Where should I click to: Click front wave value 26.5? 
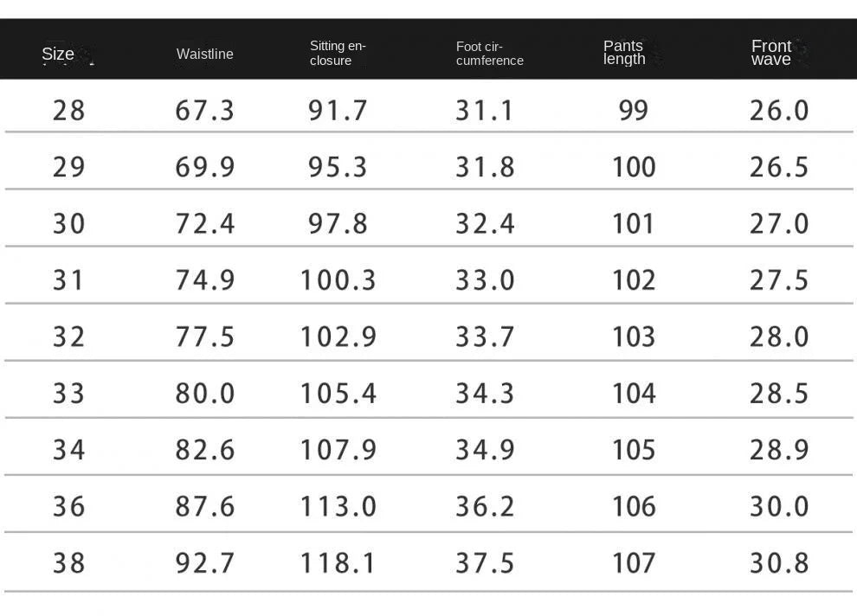(x=779, y=167)
